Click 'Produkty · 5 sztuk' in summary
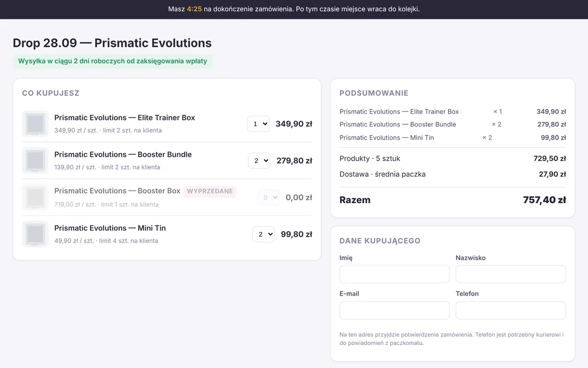 point(370,158)
